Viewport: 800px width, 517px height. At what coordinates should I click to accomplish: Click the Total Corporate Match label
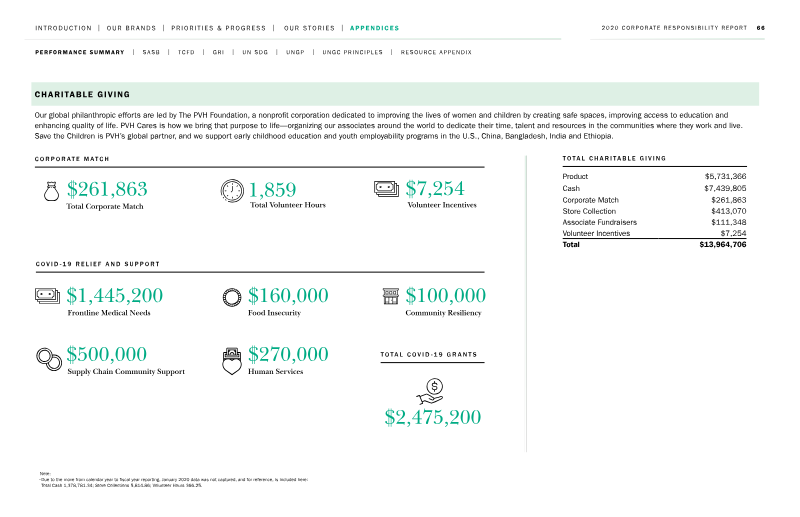click(x=105, y=207)
